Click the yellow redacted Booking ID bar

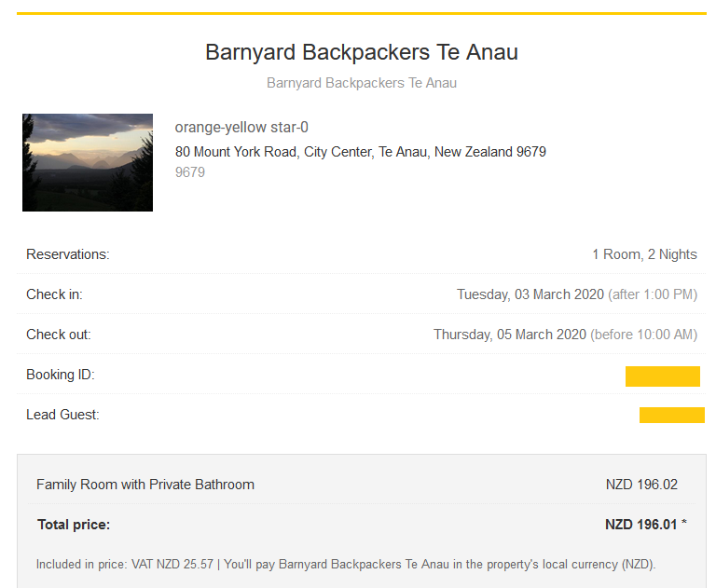662,376
